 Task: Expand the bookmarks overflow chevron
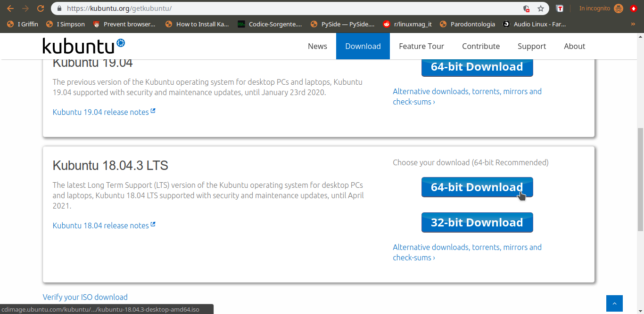pos(633,24)
